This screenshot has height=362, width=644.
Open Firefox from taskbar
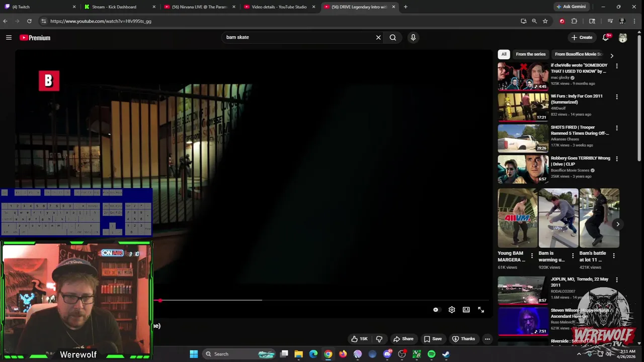[343, 354]
